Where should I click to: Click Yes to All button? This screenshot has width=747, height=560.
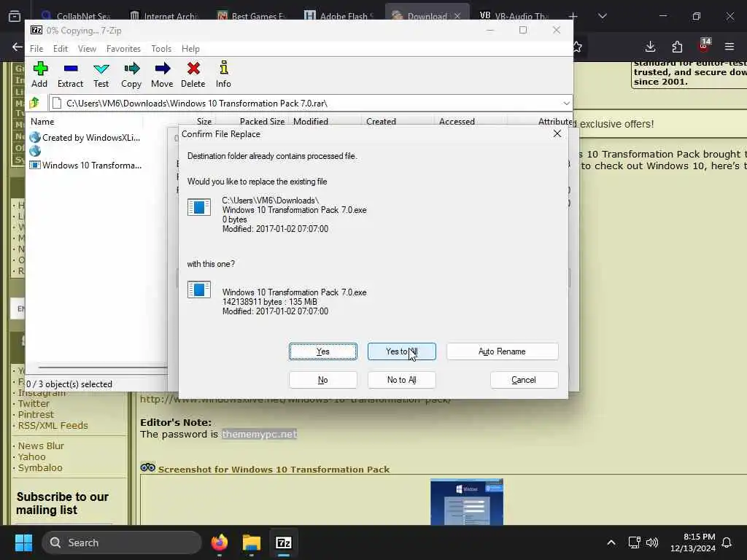402,351
